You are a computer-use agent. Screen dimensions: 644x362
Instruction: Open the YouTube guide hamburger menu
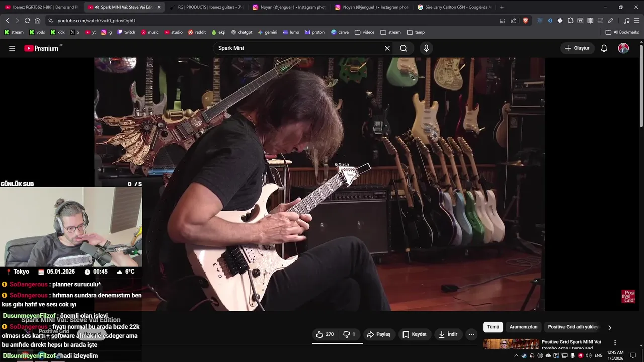(12, 48)
